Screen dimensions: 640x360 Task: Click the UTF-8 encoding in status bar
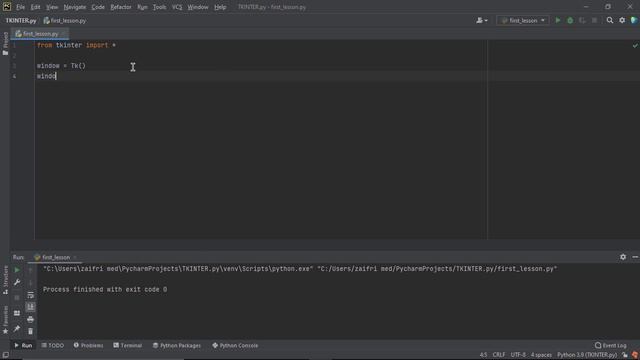[x=518, y=355]
